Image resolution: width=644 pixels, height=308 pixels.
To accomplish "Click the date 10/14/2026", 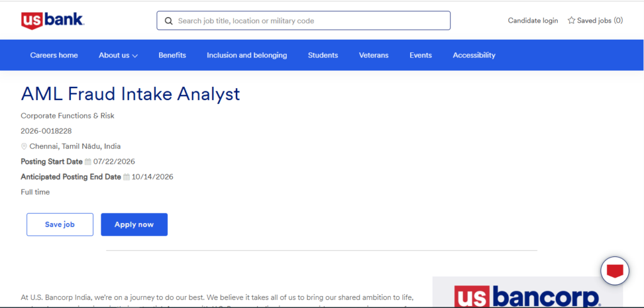I will (152, 177).
